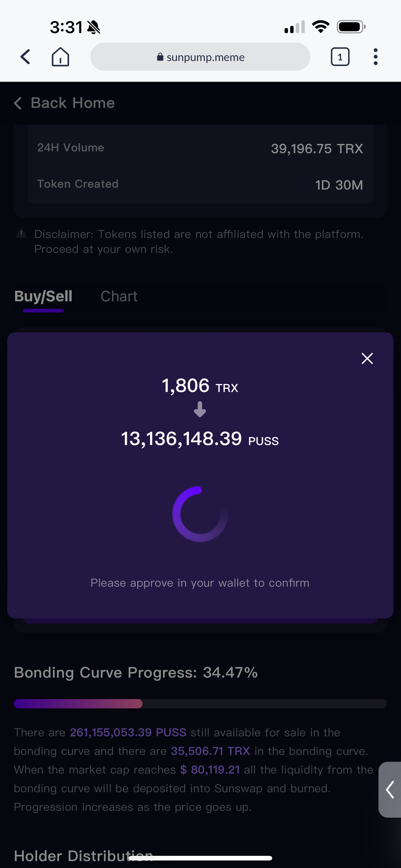Screen dimensions: 401x868
Task: Open the tab switcher showing 1 tab
Action: coord(340,57)
